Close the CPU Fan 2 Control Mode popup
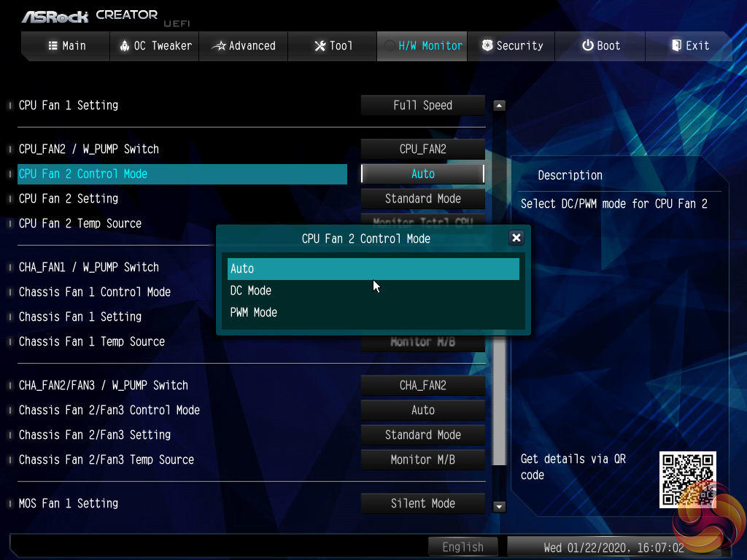Image resolution: width=747 pixels, height=560 pixels. coord(516,238)
